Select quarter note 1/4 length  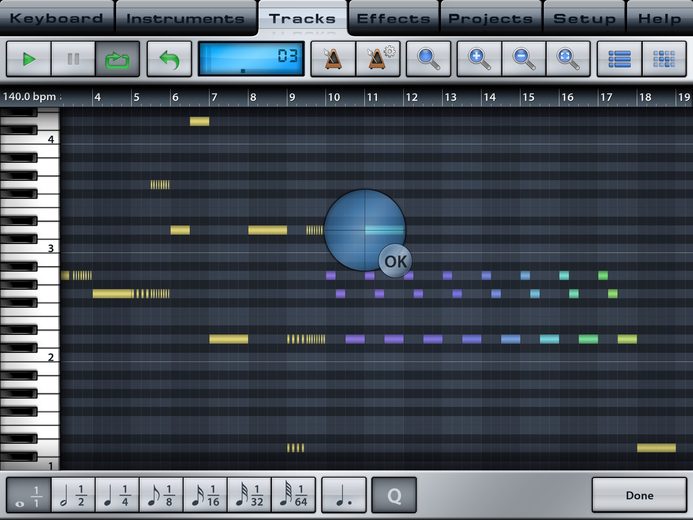tap(117, 495)
